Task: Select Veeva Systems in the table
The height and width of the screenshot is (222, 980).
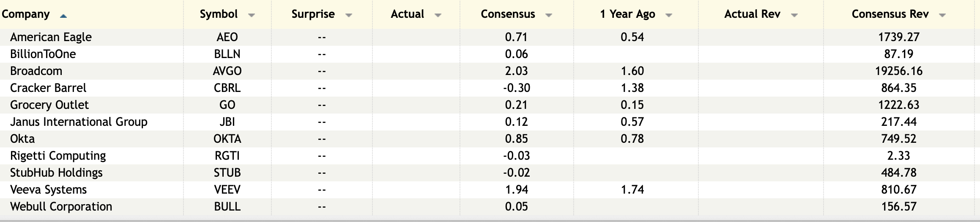Action: [48, 190]
